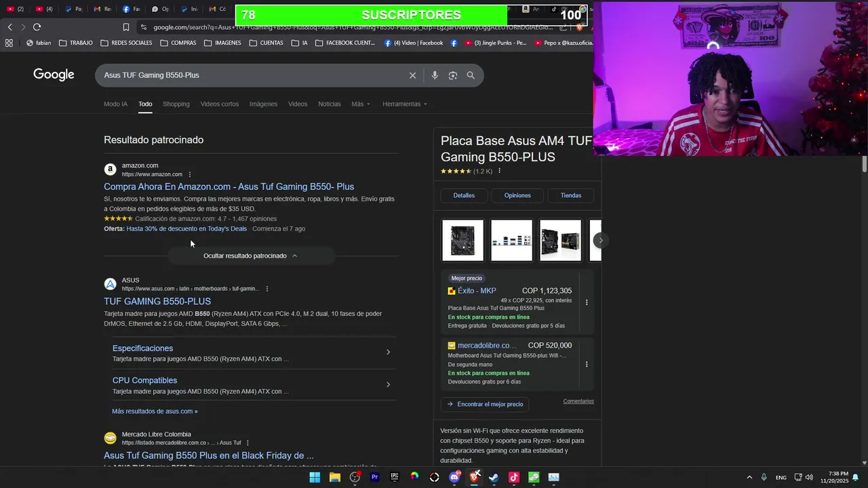
Task: Click the browser address bar URL
Action: point(353,27)
